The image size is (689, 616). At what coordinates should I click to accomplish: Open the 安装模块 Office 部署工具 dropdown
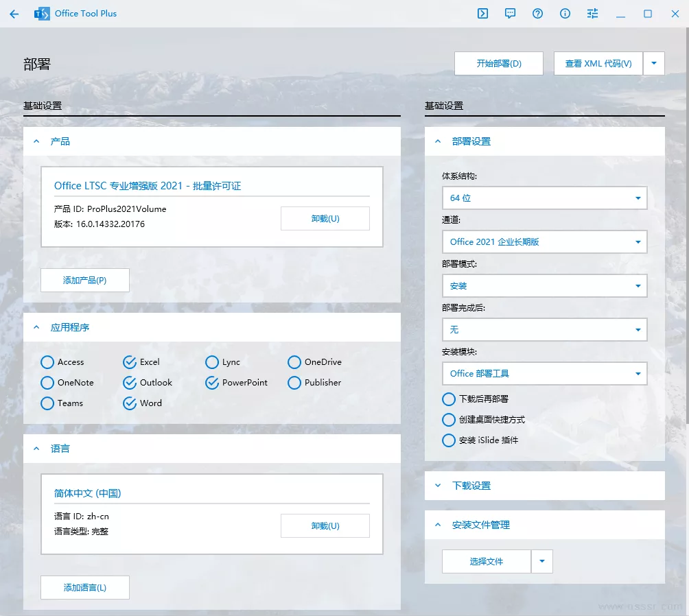click(544, 374)
